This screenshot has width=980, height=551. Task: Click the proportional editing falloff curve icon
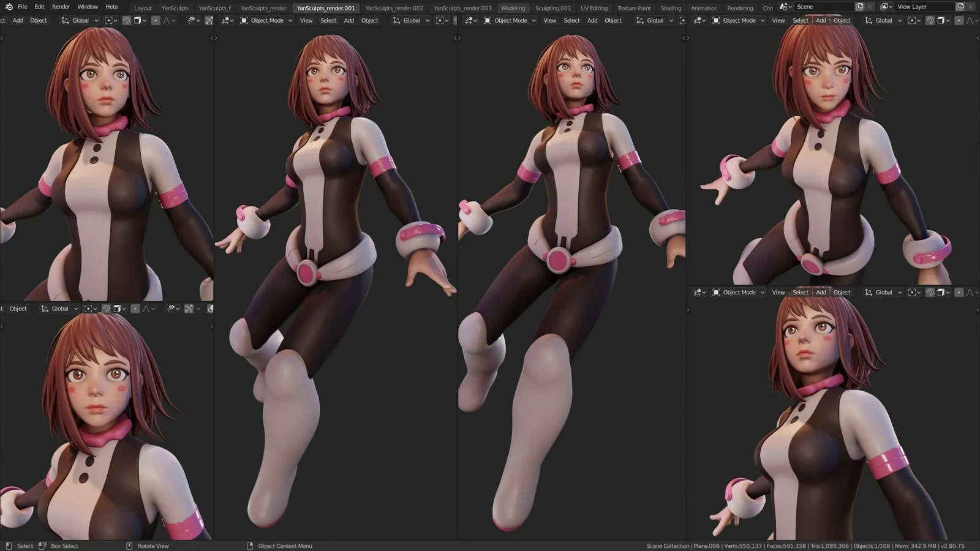tap(167, 20)
